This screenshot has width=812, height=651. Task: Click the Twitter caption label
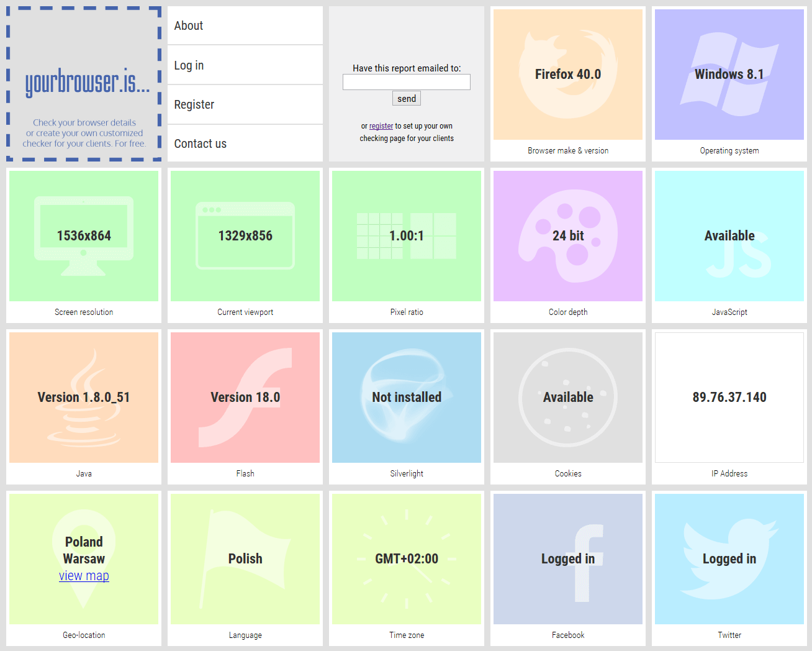click(729, 635)
